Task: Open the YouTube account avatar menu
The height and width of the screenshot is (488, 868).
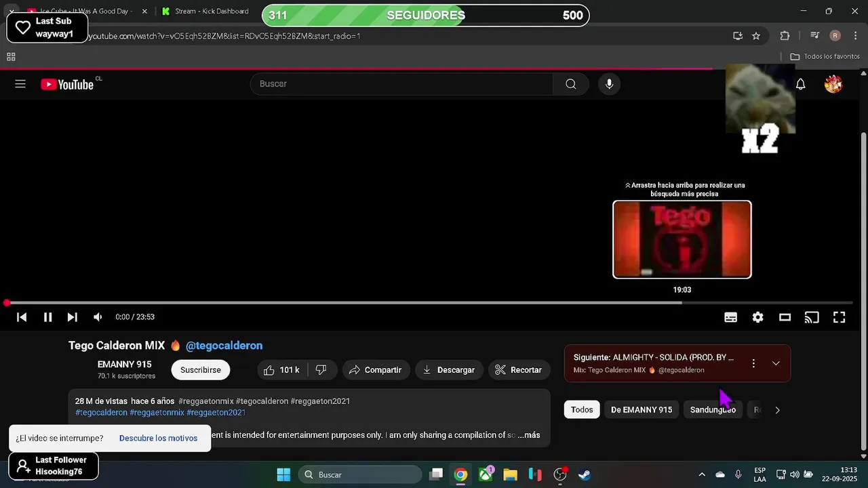Action: (833, 84)
